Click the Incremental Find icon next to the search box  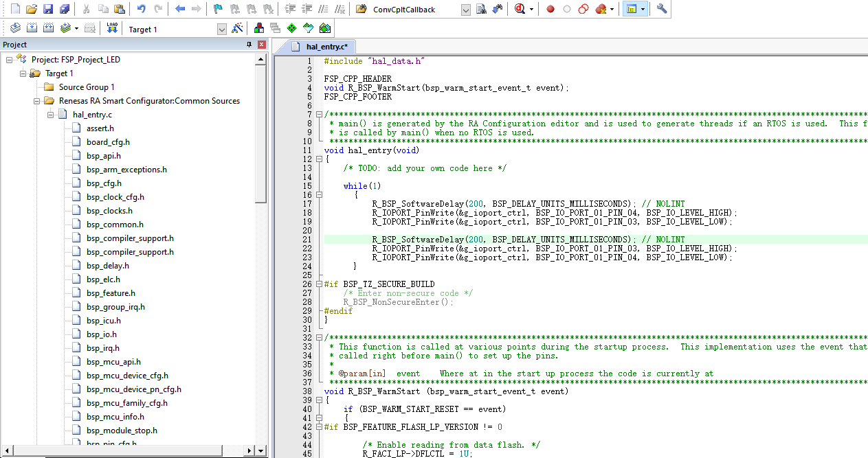(498, 10)
